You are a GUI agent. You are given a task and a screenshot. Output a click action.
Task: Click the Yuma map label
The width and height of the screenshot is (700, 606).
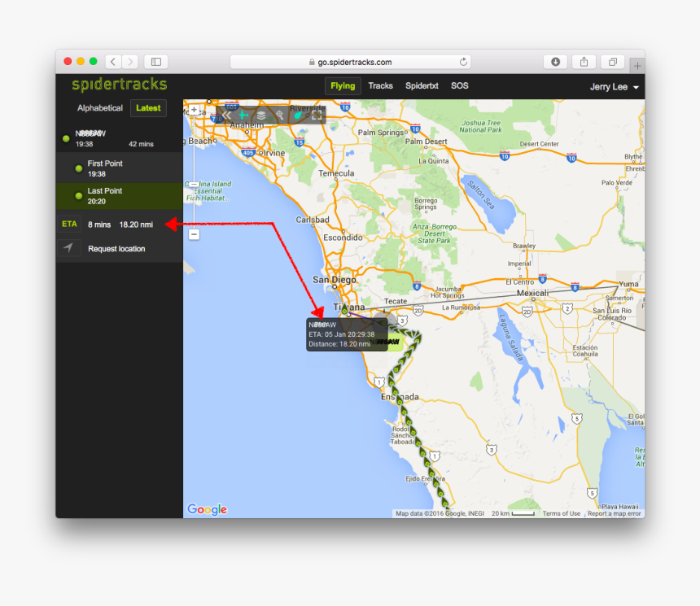[x=628, y=284]
